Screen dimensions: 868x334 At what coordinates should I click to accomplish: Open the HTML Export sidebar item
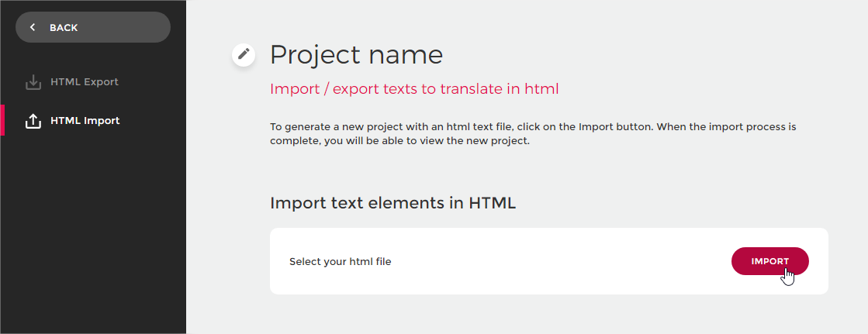pyautogui.click(x=93, y=82)
